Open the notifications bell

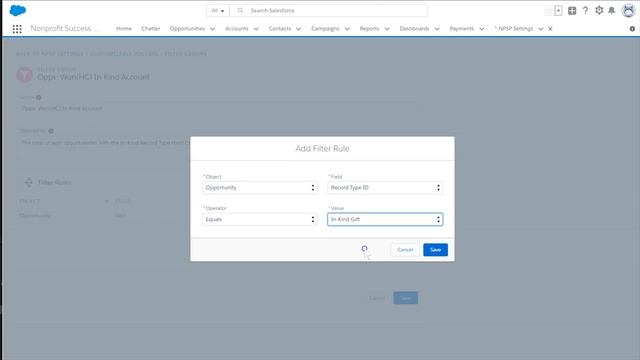pyautogui.click(x=611, y=11)
